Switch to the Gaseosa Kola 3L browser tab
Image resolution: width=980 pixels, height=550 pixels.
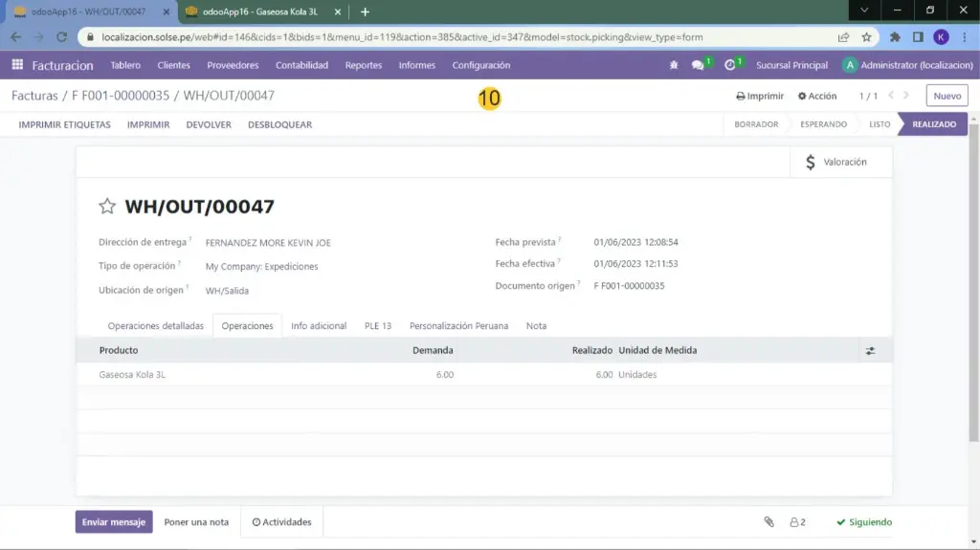click(x=259, y=11)
